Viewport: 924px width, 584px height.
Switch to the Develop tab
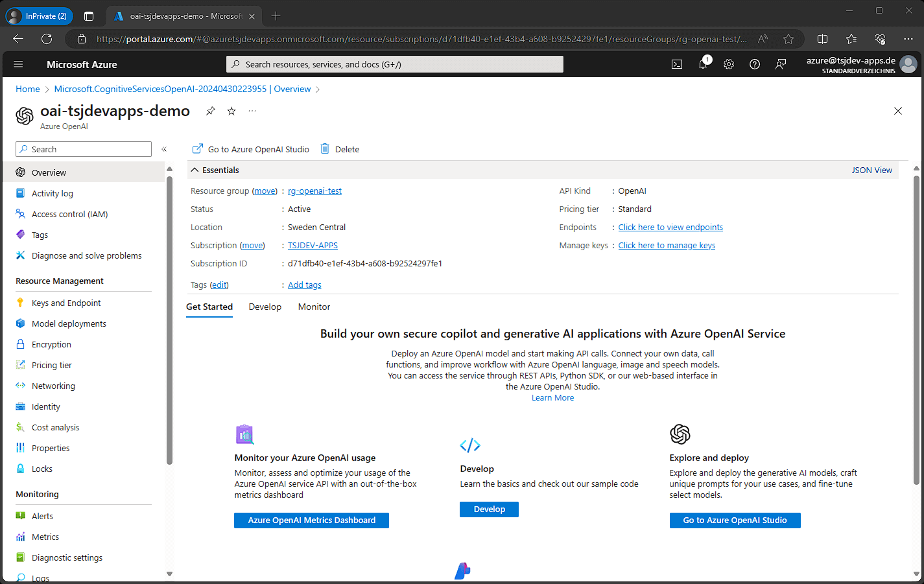tap(265, 307)
